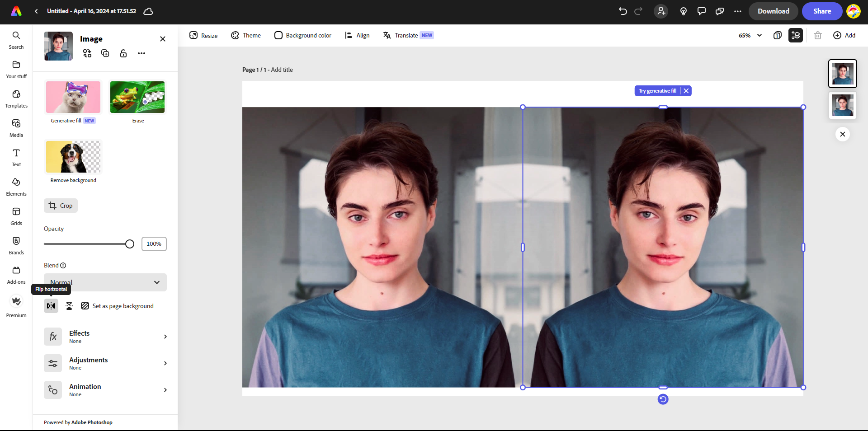868x431 pixels.
Task: Open the comments panel
Action: 701,11
